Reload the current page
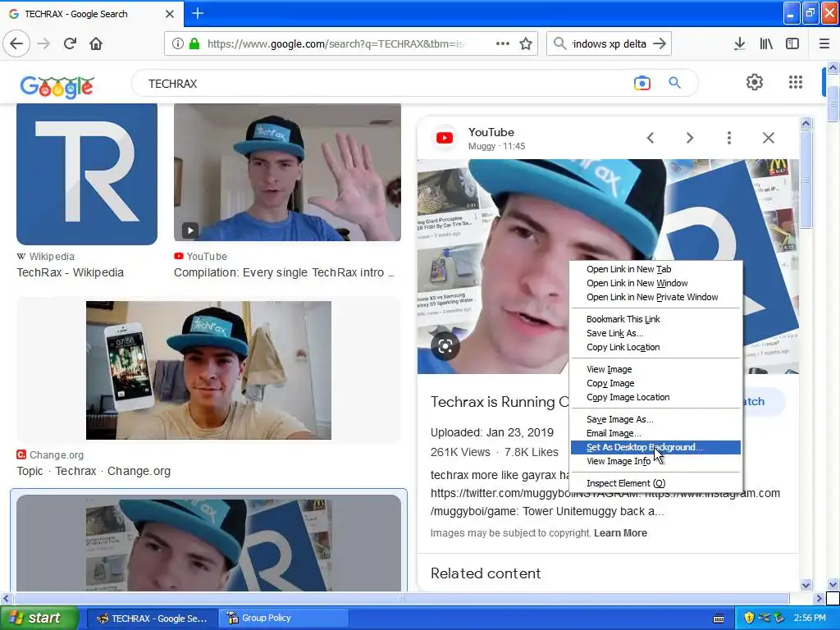This screenshot has height=630, width=840. [70, 43]
